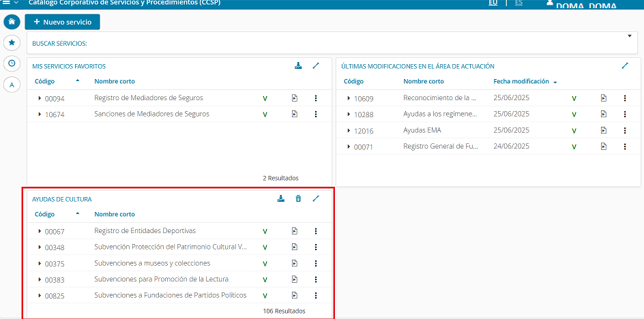This screenshot has height=319, width=644.
Task: Open document icon for service 00383
Action: click(295, 279)
